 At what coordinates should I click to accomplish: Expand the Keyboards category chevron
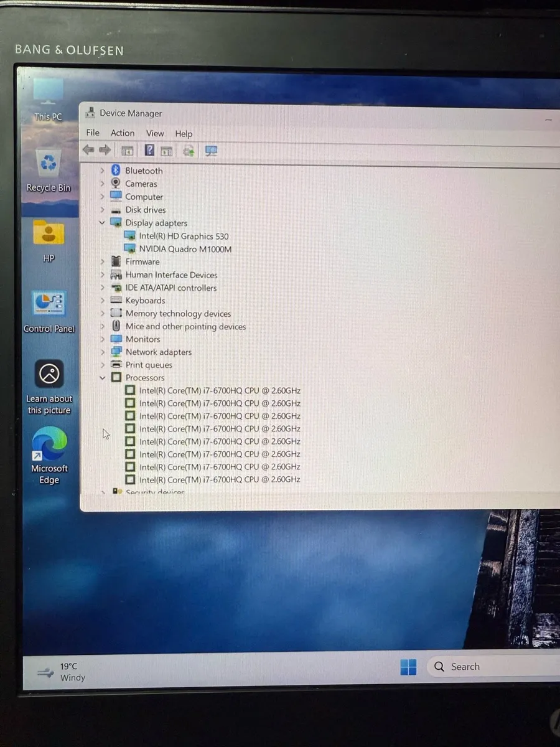point(103,300)
